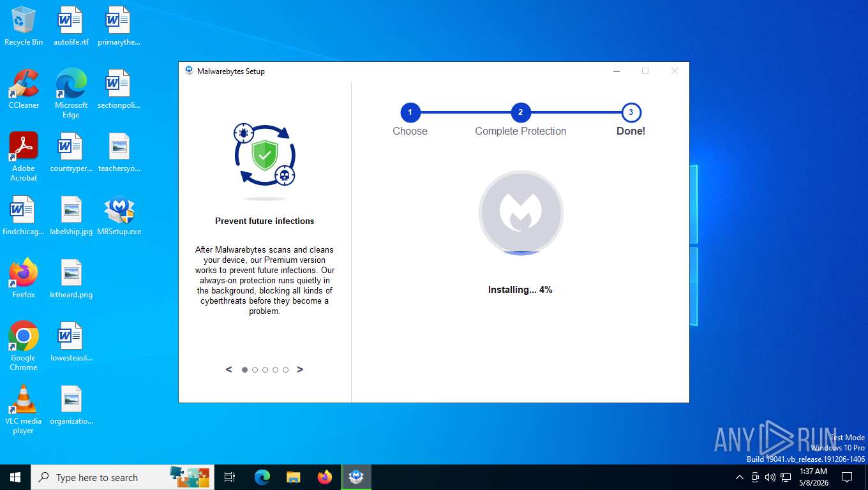Open the Recycle Bin desktop icon
The height and width of the screenshot is (490, 868).
tap(24, 26)
